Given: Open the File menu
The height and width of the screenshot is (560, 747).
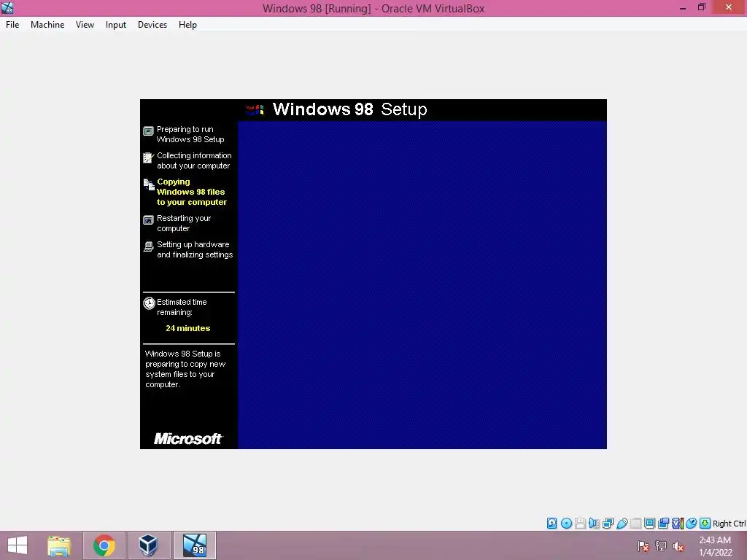Looking at the screenshot, I should pyautogui.click(x=12, y=25).
